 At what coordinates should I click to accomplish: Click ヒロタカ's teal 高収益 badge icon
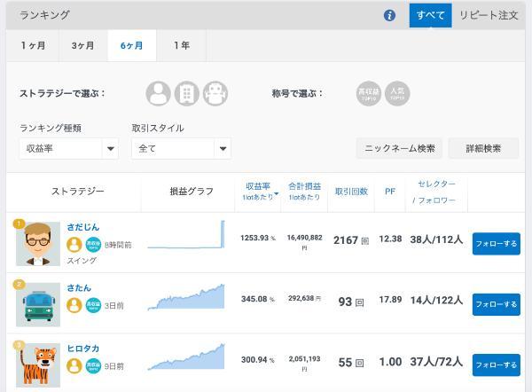93,366
